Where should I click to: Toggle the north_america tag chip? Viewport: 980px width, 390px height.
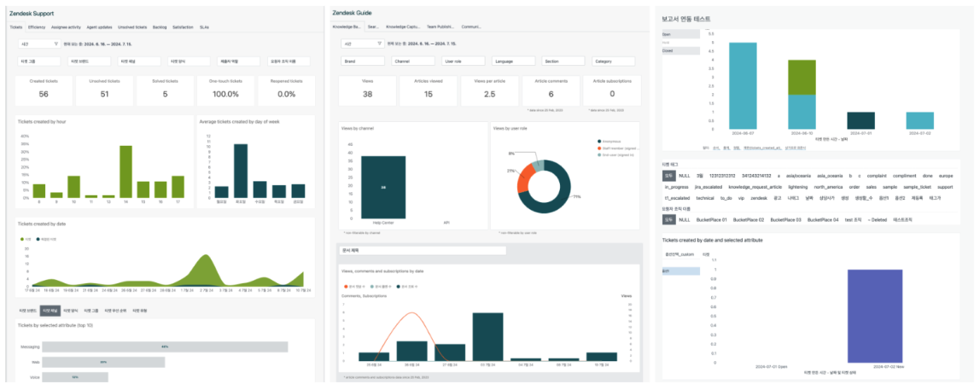[828, 187]
